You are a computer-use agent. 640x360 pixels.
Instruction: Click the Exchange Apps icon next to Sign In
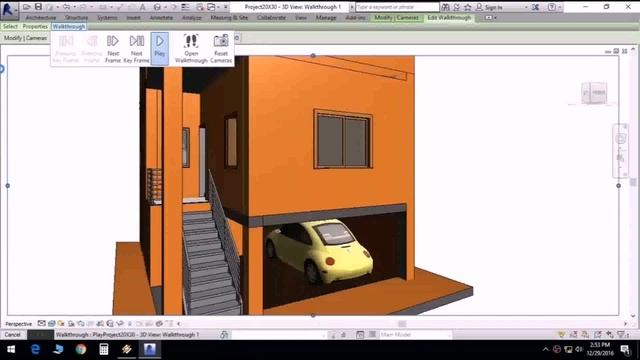tap(536, 7)
